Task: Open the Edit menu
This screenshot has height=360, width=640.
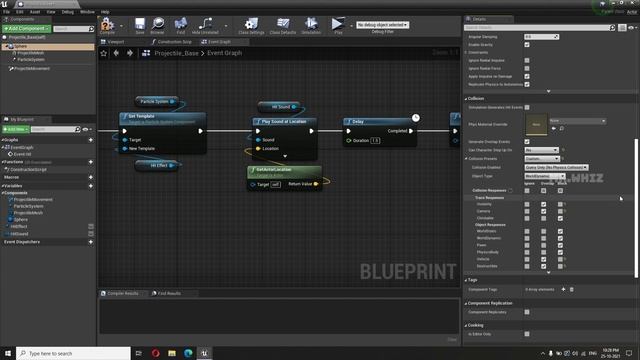Action: click(20, 12)
